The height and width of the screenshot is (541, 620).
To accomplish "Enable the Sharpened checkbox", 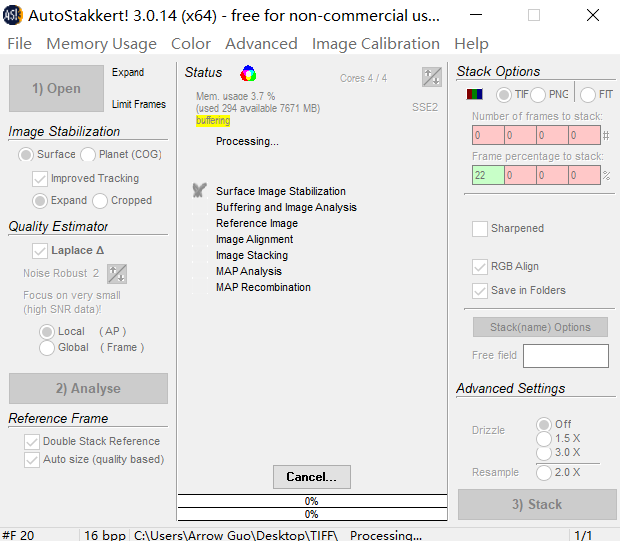I will click(480, 228).
